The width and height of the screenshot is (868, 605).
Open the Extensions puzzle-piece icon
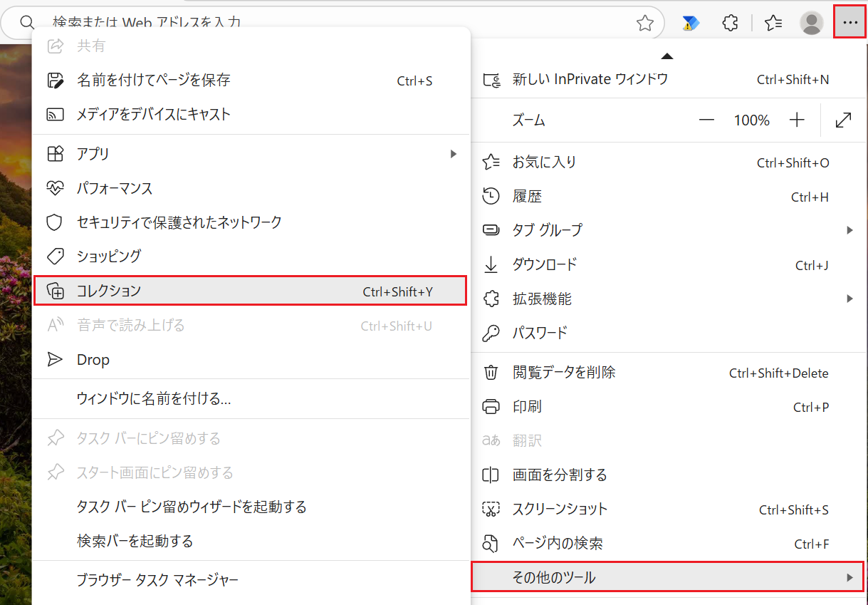point(730,22)
